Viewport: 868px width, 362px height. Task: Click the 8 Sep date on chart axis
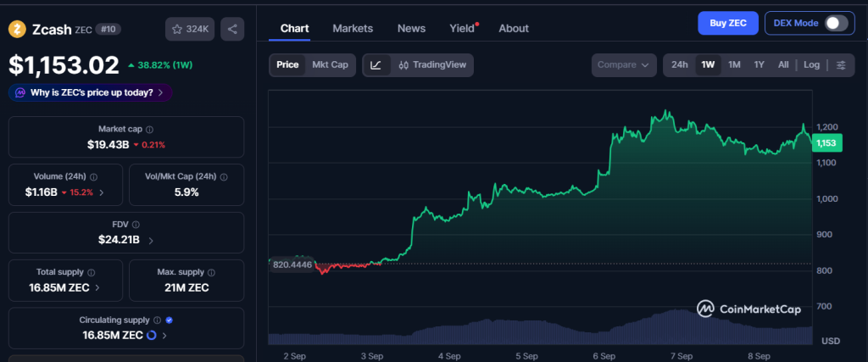pos(759,356)
